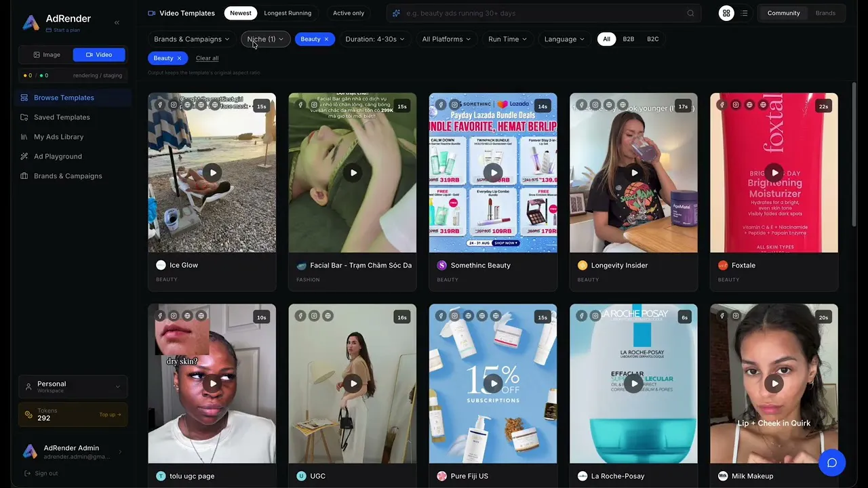Sort templates by Longest Running
This screenshot has width=868, height=488.
pos(288,13)
